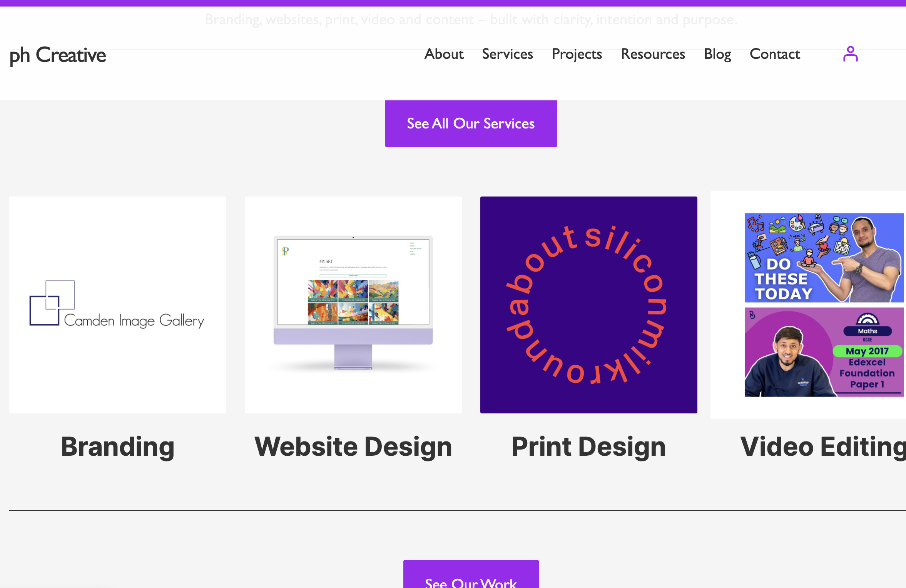Select Contact in the navigation bar
Viewport: 906px width, 588px height.
[x=774, y=54]
